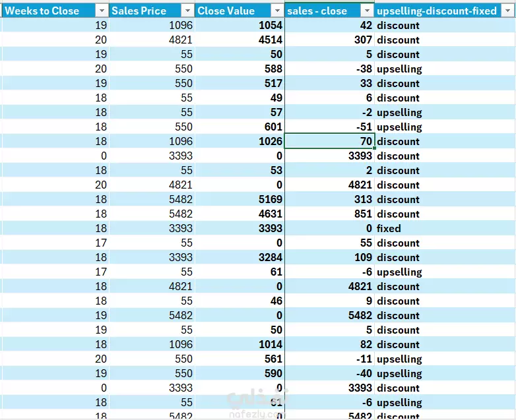Image resolution: width=516 pixels, height=420 pixels.
Task: Click the sales - close cell 313
Action: (x=329, y=199)
